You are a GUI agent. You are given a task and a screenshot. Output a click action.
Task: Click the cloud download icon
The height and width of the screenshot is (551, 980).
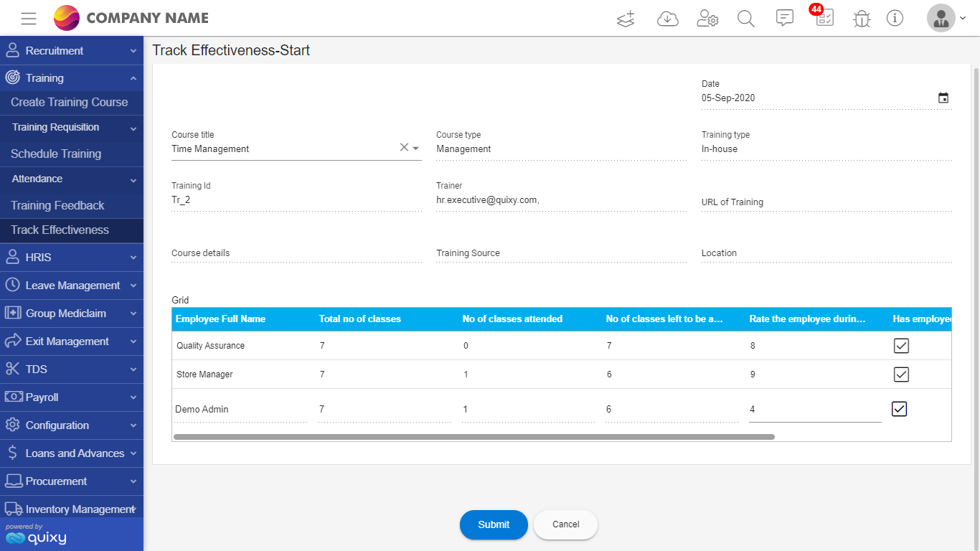(x=668, y=19)
